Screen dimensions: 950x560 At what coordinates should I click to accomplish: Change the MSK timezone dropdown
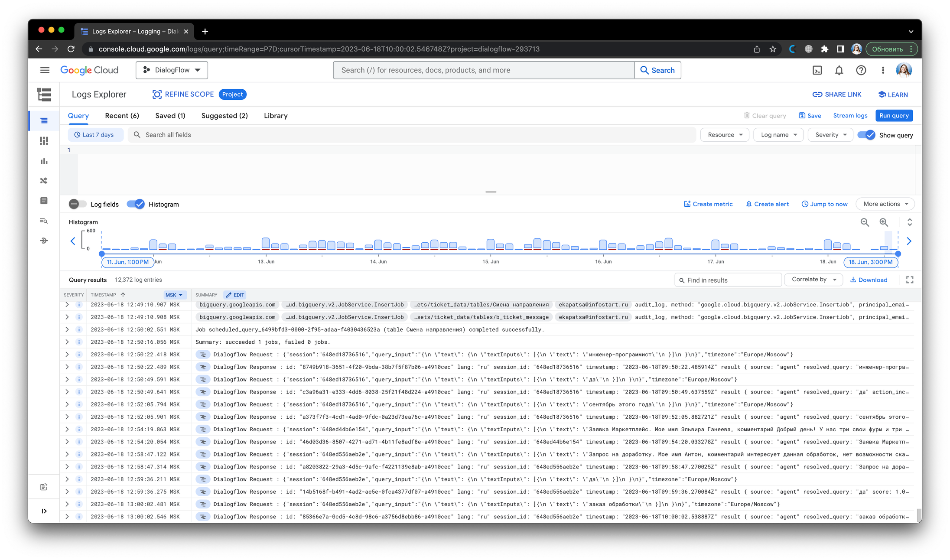(x=174, y=295)
